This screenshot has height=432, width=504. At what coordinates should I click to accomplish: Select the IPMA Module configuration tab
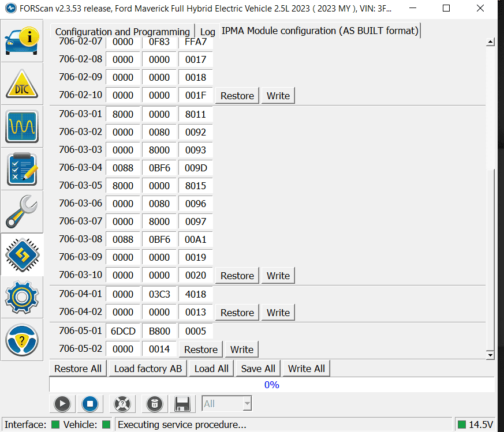[320, 31]
